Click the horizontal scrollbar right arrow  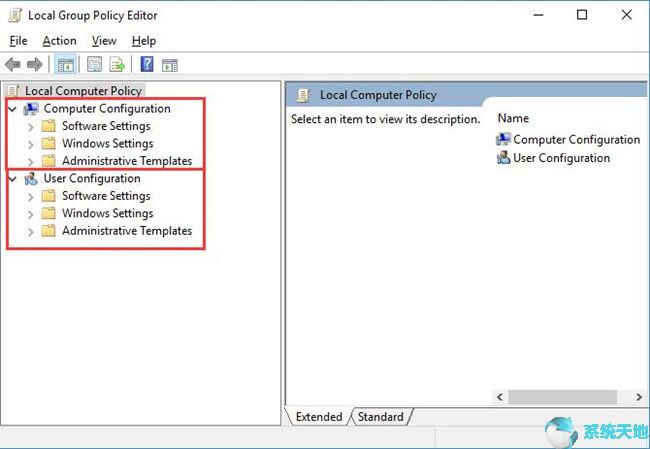click(x=639, y=397)
